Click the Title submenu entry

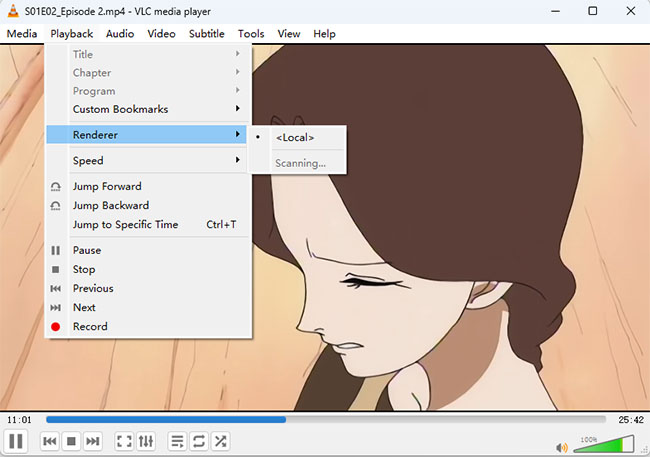click(146, 54)
